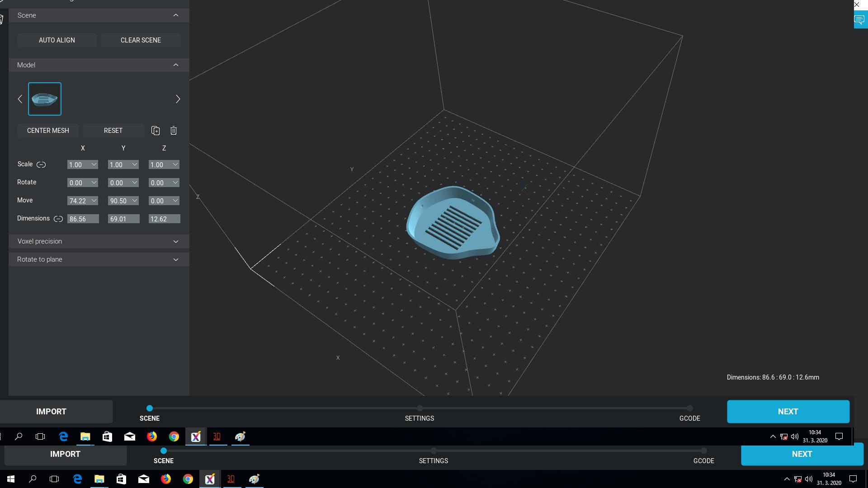Expand the Voxel precision section
This screenshot has height=488, width=868.
pyautogui.click(x=176, y=241)
